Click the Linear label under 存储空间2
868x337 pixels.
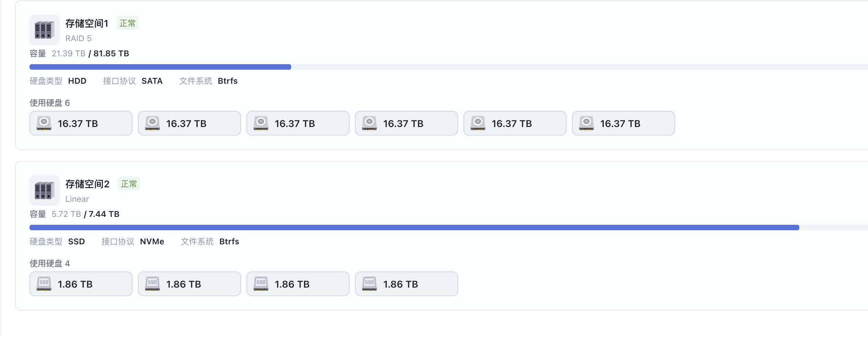click(77, 199)
